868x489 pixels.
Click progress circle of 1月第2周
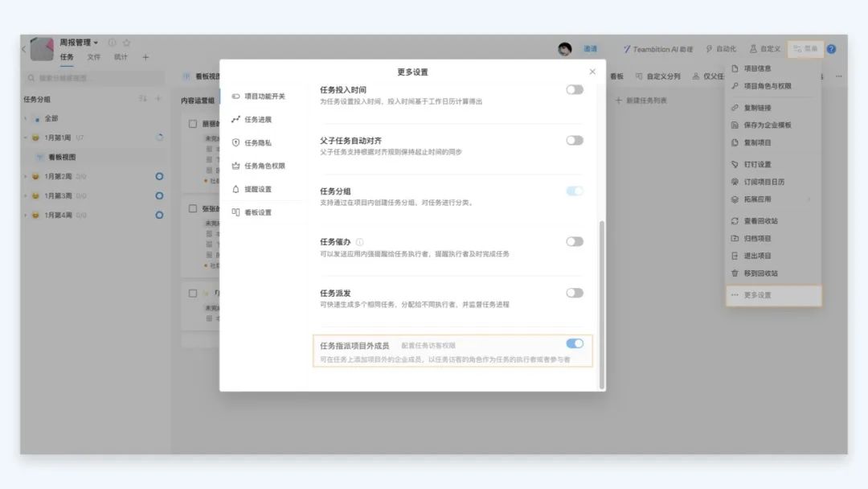[x=159, y=177]
